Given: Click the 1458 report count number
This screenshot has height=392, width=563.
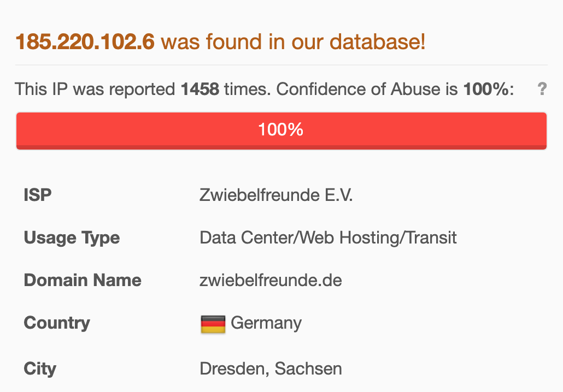Looking at the screenshot, I should point(200,90).
